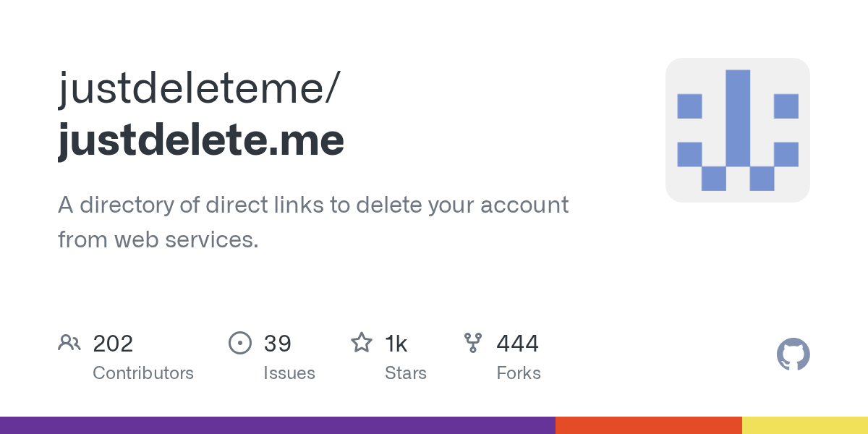
Task: Click the 1k stars count
Action: (396, 344)
